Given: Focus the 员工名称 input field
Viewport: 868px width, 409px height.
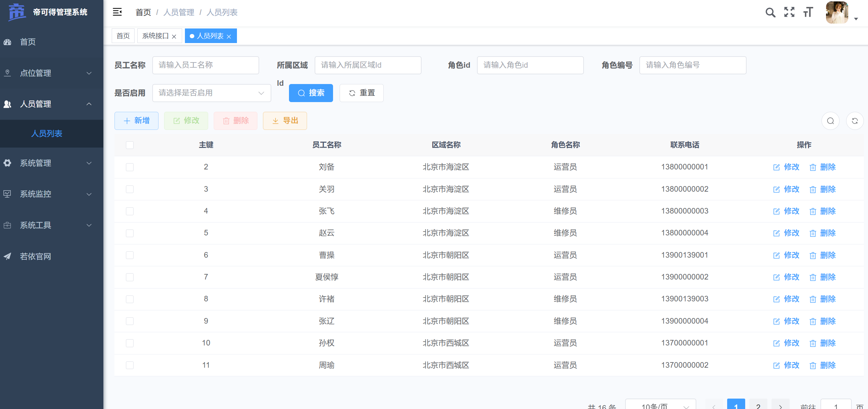Looking at the screenshot, I should pos(205,65).
